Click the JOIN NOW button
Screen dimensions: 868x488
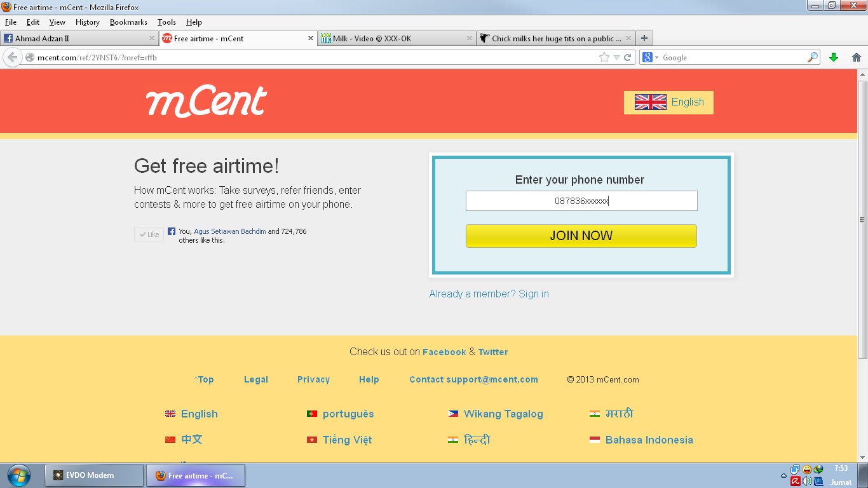pyautogui.click(x=581, y=236)
